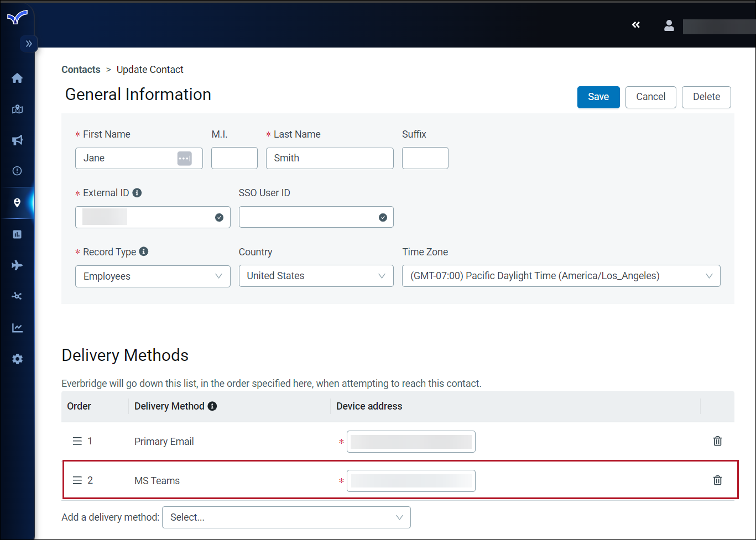
Task: Show Record Type info tooltip icon
Action: pyautogui.click(x=144, y=251)
